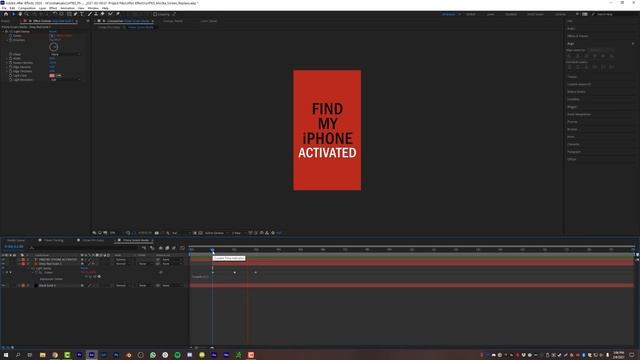
Task: Open Google Chrome from the taskbar
Action: point(55,355)
